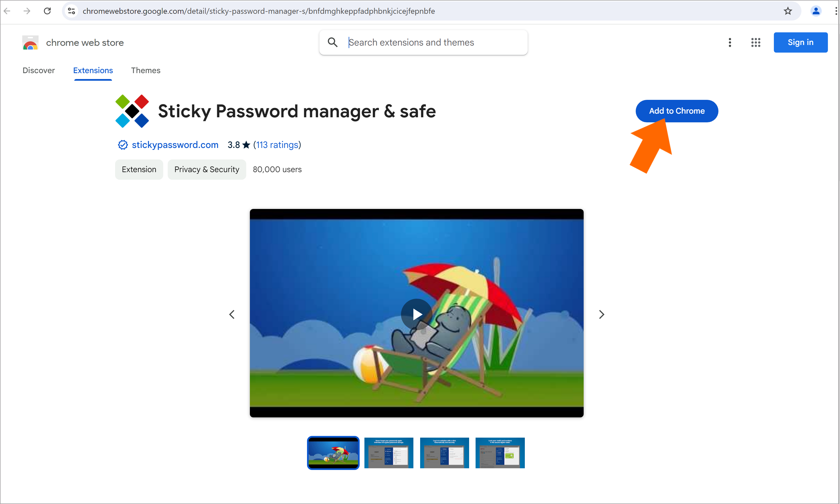This screenshot has width=840, height=504.
Task: Click the Chrome Web Store logo
Action: tap(30, 43)
